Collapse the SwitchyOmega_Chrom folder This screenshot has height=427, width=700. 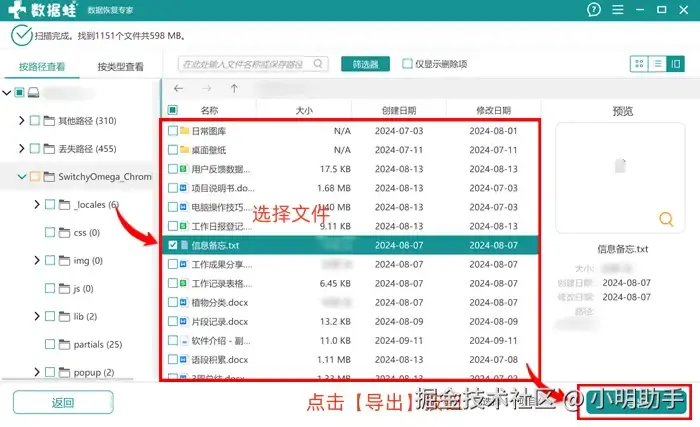point(21,176)
